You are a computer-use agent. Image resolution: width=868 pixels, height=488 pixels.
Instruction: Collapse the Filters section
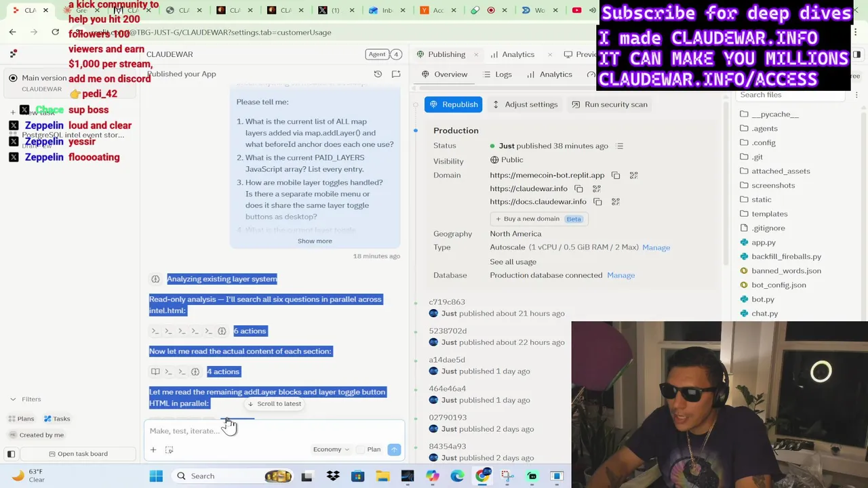pyautogui.click(x=25, y=399)
